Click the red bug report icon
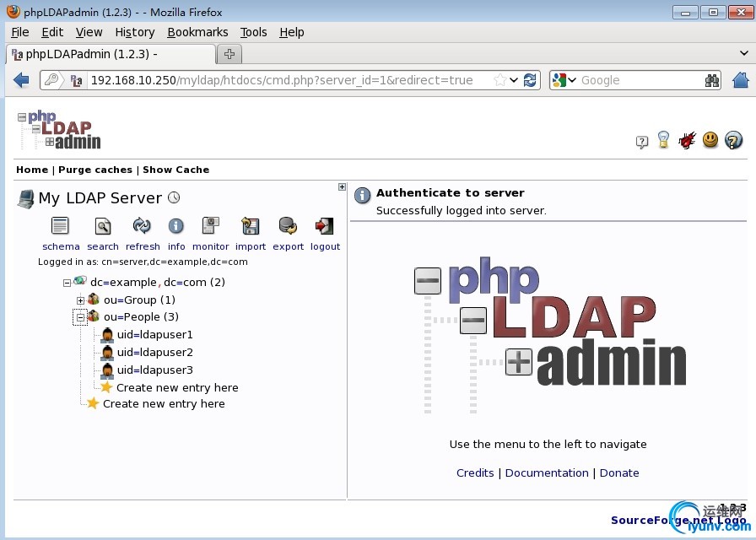The image size is (756, 540). point(687,140)
